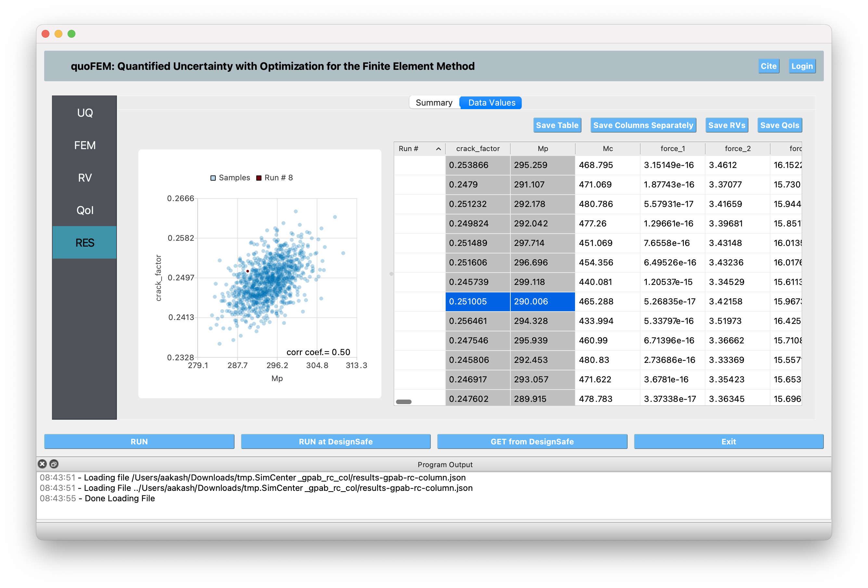The height and width of the screenshot is (588, 868).
Task: Select cell with force_1 value 1.29661e-16
Action: [x=673, y=224]
